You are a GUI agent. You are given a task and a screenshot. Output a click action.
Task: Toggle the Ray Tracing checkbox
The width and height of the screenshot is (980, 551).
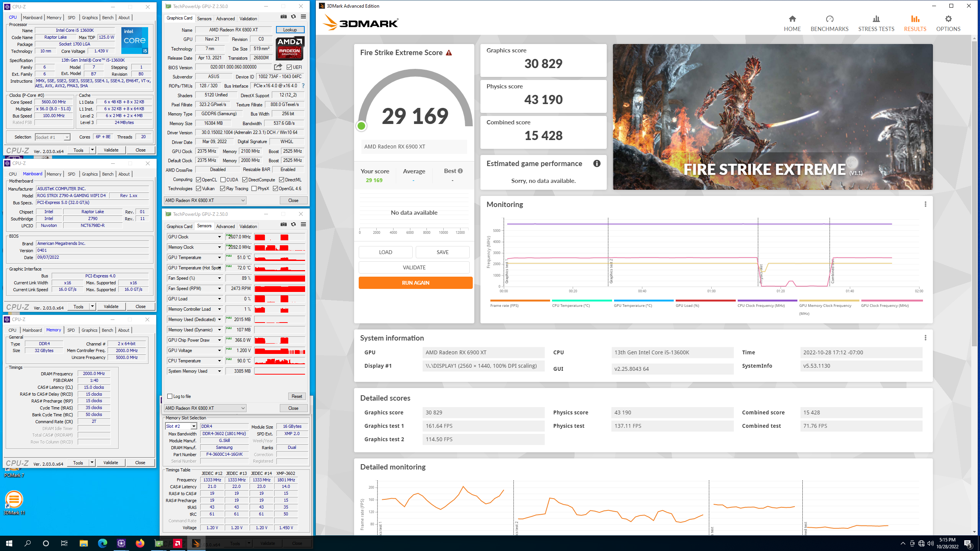(223, 189)
